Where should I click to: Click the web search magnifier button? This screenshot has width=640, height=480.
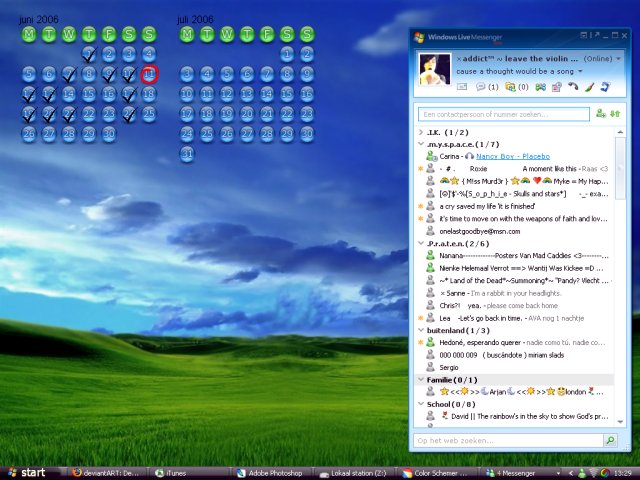(x=609, y=440)
